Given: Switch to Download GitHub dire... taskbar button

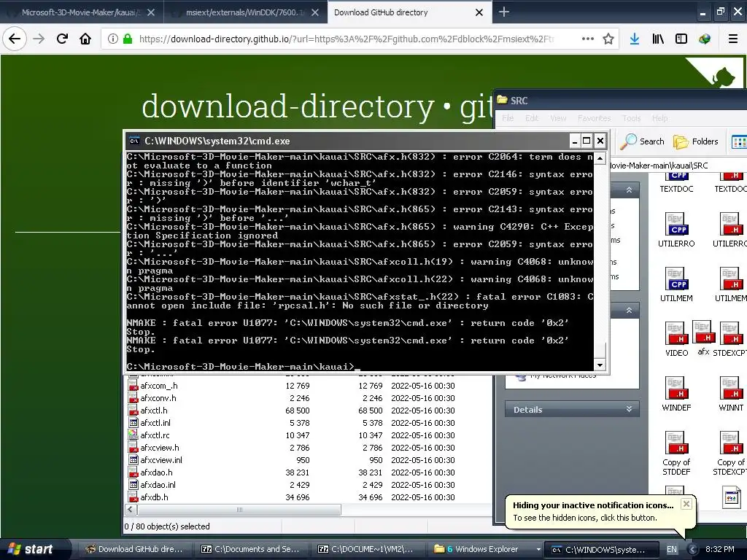Looking at the screenshot, I should tap(134, 549).
